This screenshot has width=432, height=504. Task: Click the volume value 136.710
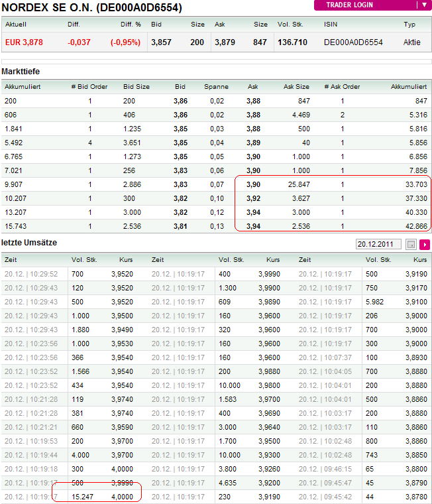pyautogui.click(x=292, y=42)
